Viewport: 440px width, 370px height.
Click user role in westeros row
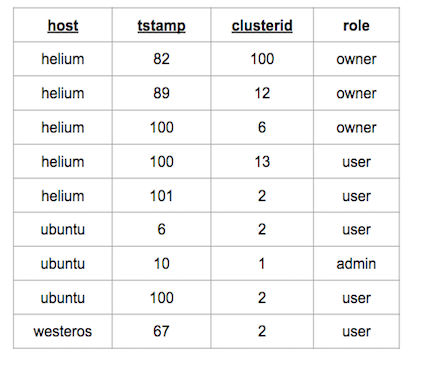[x=356, y=332]
